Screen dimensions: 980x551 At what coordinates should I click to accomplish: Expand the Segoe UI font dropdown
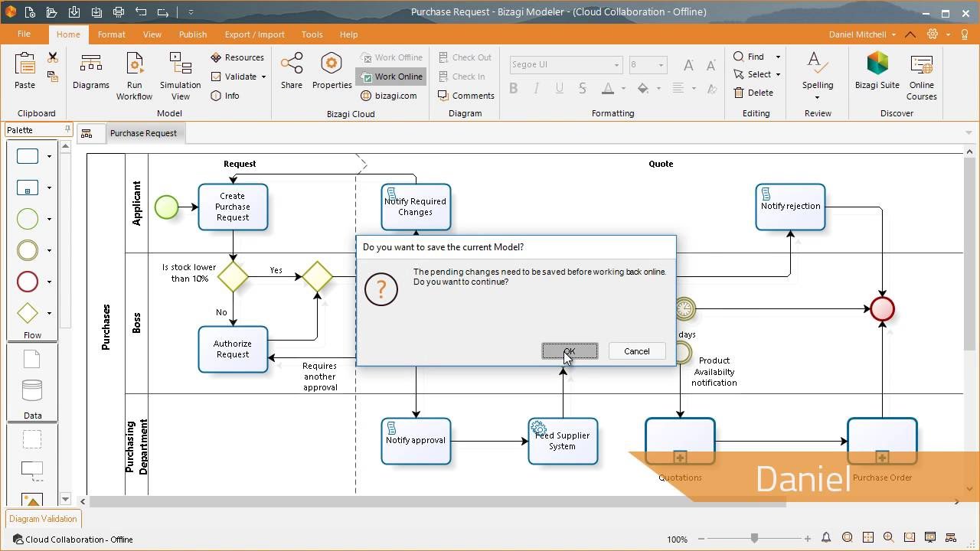pyautogui.click(x=616, y=65)
